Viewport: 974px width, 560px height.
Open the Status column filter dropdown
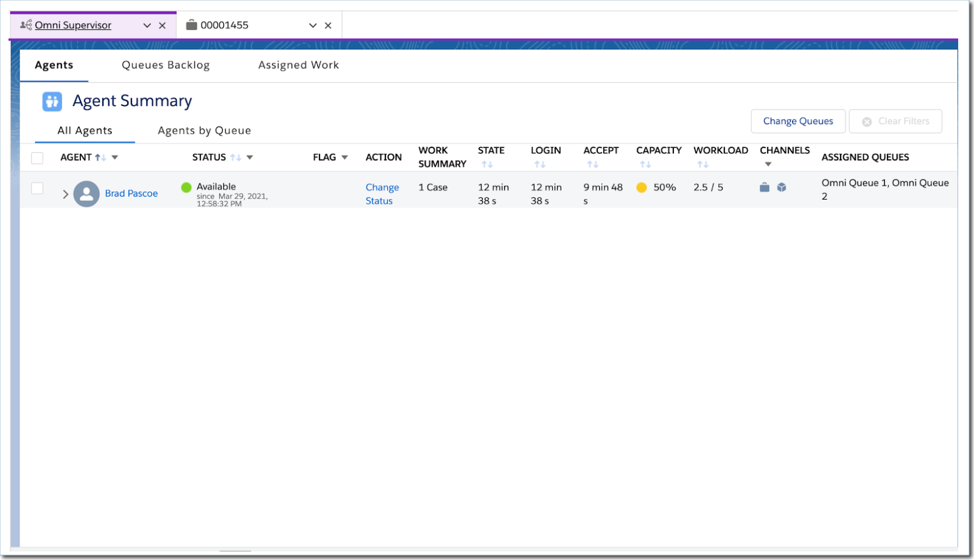250,158
